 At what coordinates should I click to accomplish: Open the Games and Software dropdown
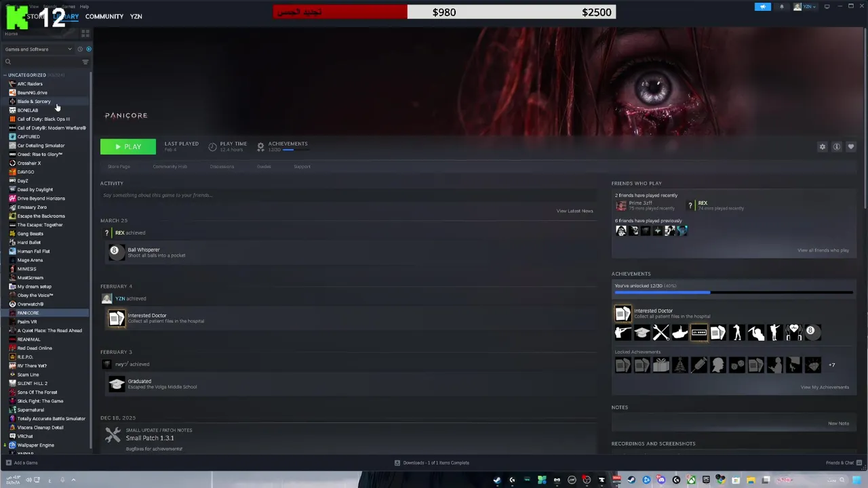coord(38,49)
